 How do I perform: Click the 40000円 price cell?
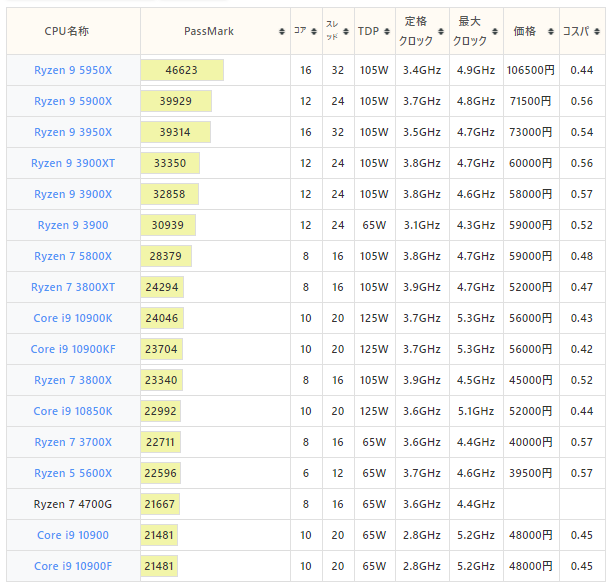tap(531, 442)
